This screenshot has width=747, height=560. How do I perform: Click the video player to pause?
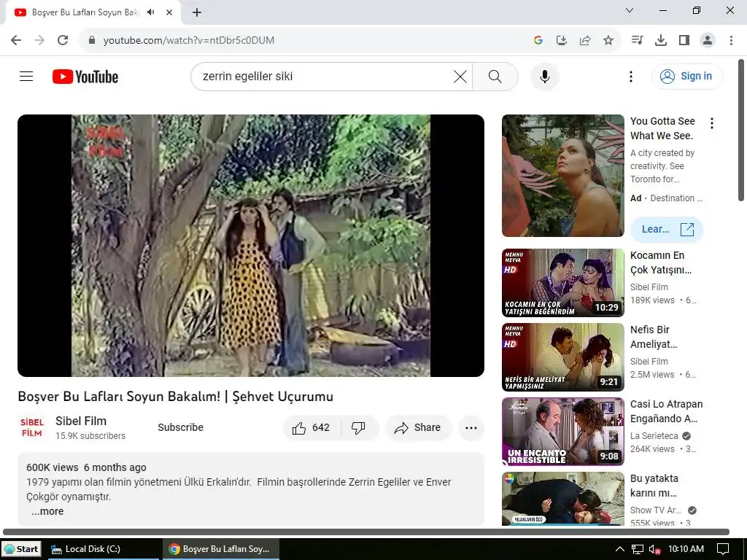[x=251, y=245]
